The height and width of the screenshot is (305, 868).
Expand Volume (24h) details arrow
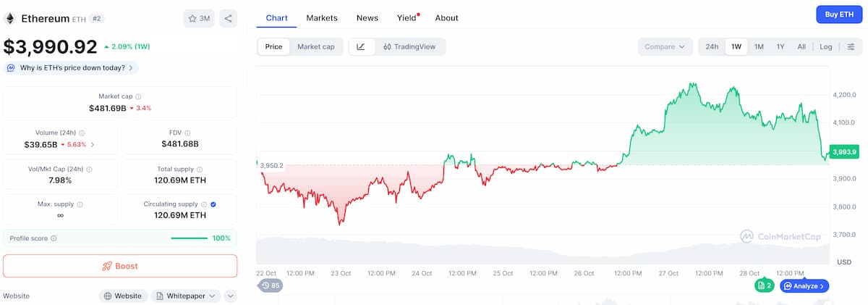click(x=93, y=145)
